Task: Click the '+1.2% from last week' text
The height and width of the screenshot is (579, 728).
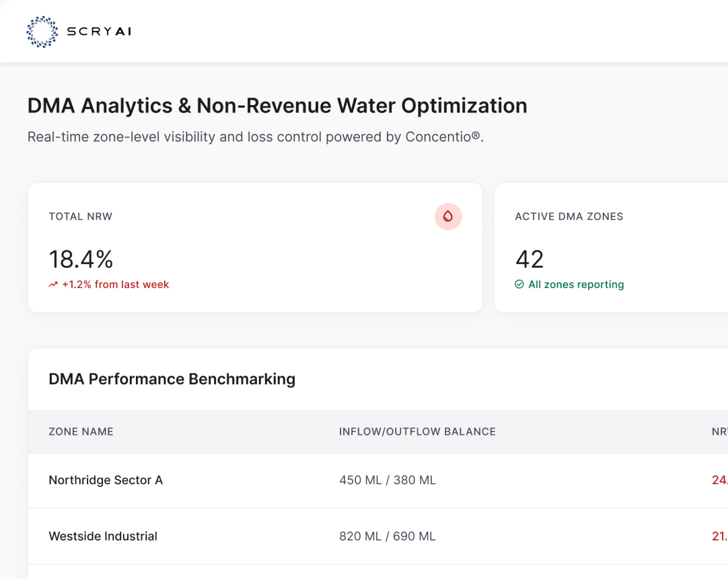Action: pos(116,284)
